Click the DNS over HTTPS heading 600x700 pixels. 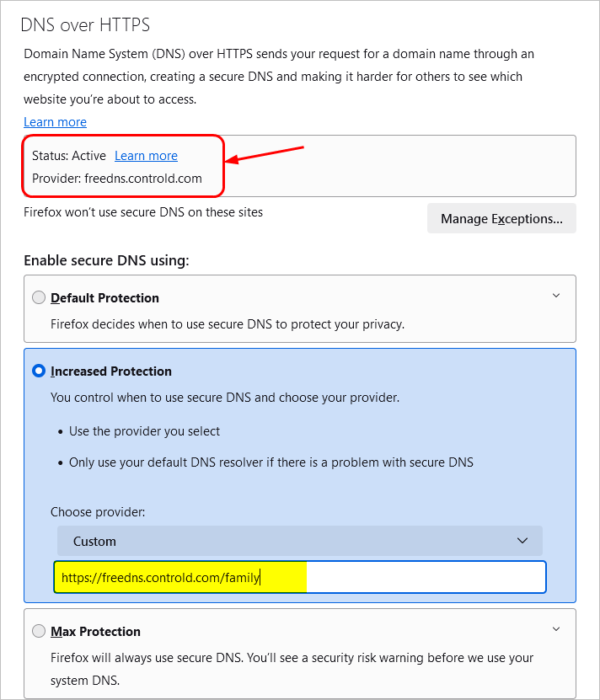tap(84, 25)
